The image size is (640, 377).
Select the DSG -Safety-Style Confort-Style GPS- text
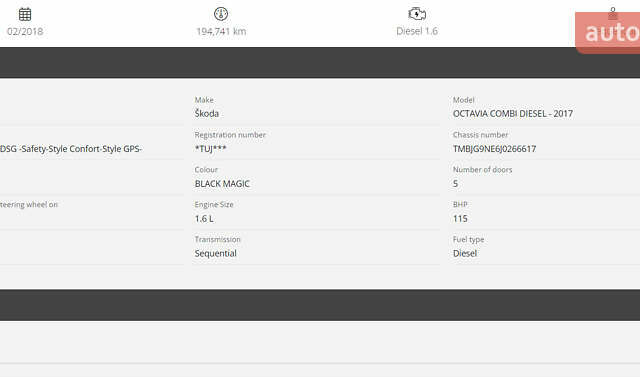click(x=71, y=149)
